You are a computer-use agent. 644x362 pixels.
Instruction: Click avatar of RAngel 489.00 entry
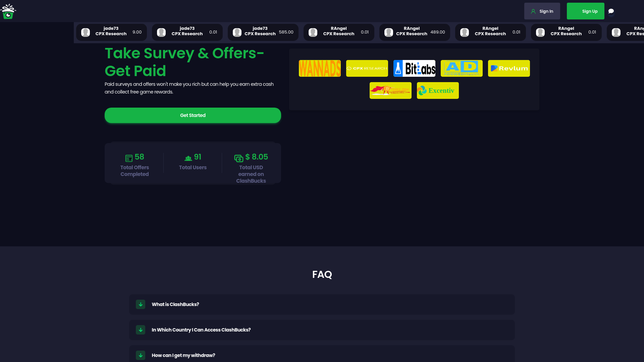(389, 32)
